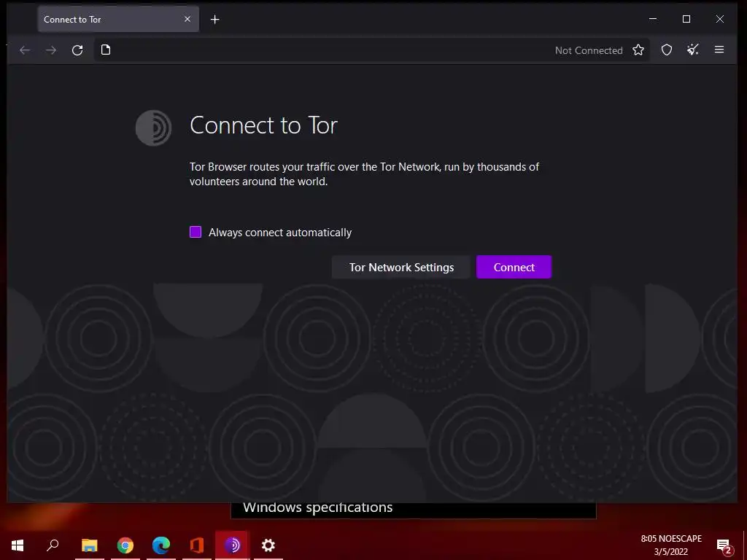Minimize the Tor Browser window
The image size is (747, 560).
pyautogui.click(x=653, y=19)
